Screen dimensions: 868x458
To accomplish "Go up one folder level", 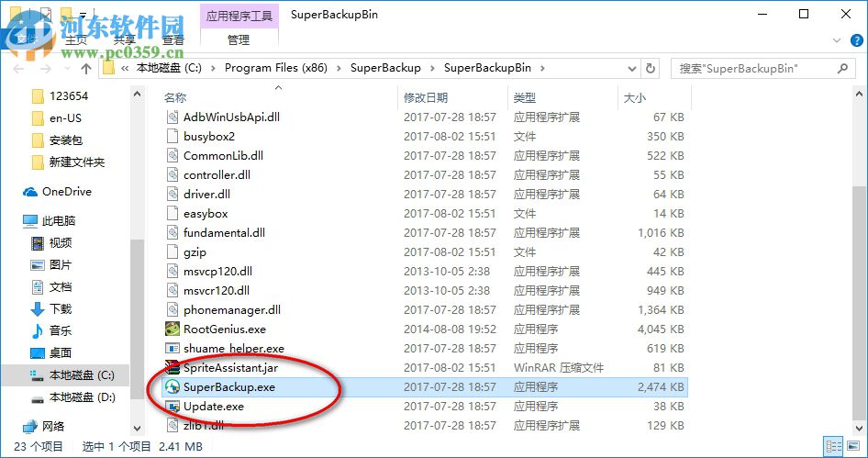I will [86, 69].
